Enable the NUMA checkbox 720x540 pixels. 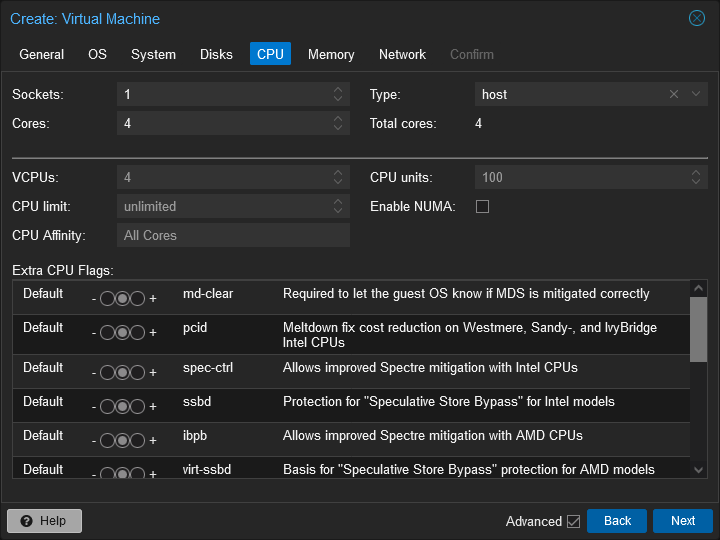(482, 206)
